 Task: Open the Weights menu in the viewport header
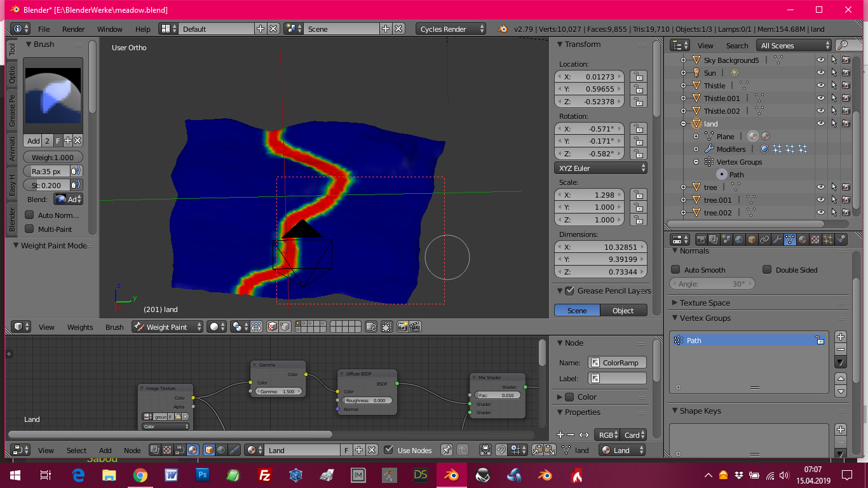80,327
